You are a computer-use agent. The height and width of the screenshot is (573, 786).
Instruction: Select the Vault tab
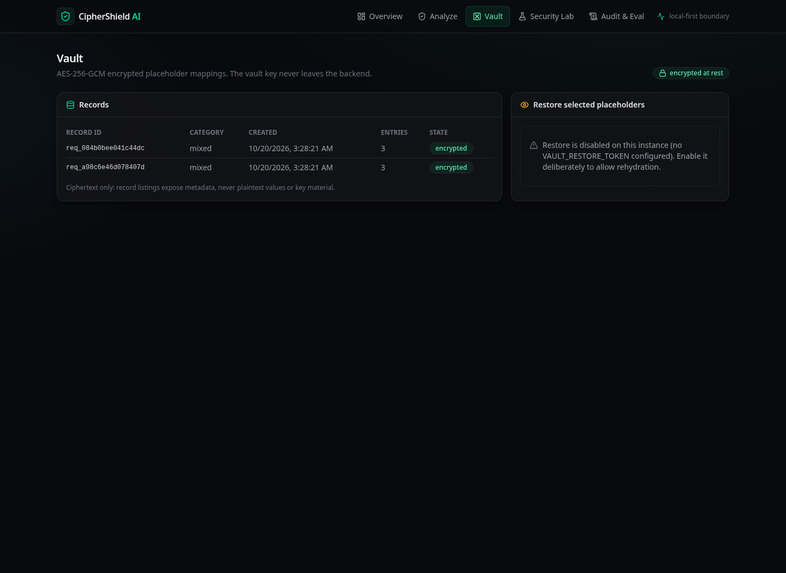pos(487,17)
